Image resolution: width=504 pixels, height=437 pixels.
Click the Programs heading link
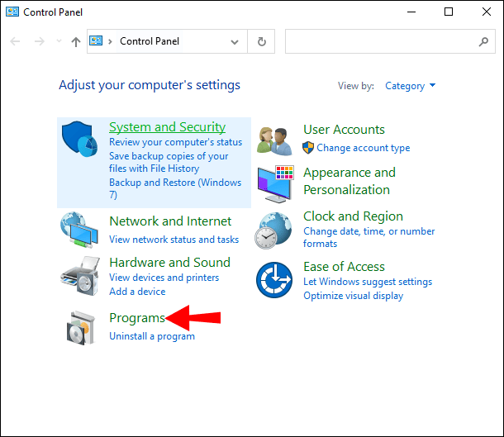click(137, 318)
